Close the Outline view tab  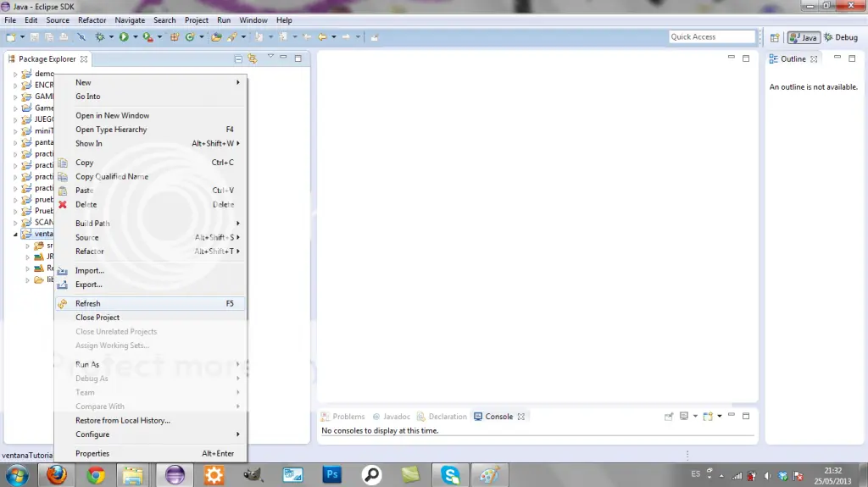[814, 58]
